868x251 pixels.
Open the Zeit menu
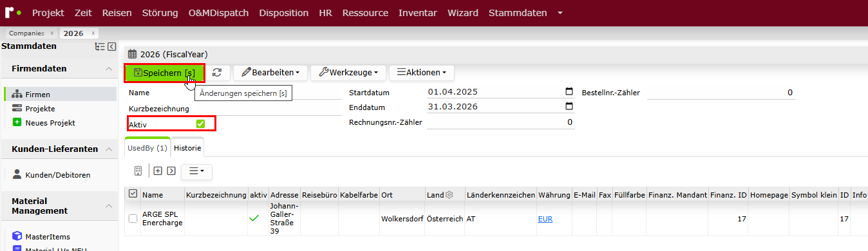click(x=83, y=13)
